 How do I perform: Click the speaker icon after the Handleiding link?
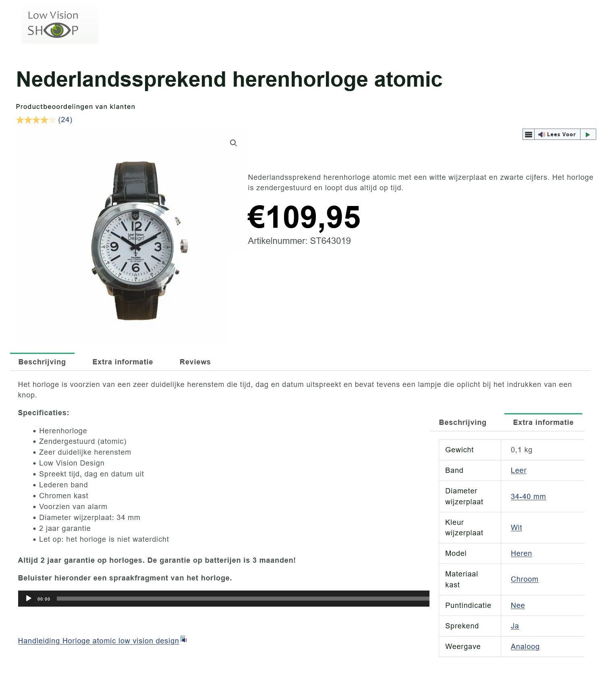pos(184,640)
